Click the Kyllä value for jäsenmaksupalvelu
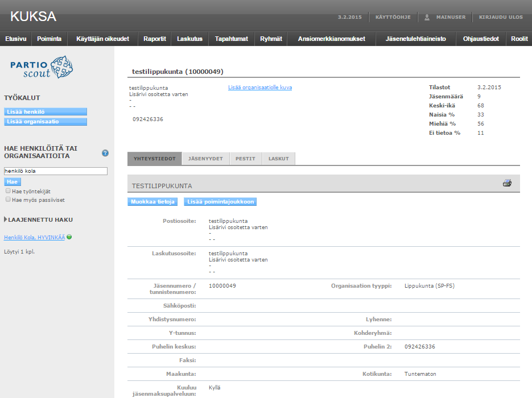This screenshot has height=398, width=532. 215,388
